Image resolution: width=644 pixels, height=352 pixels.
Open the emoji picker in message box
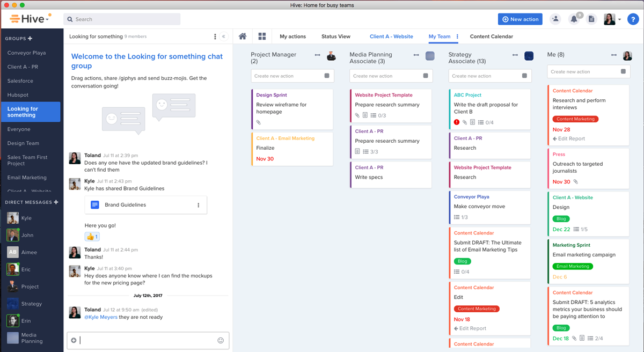pos(221,340)
